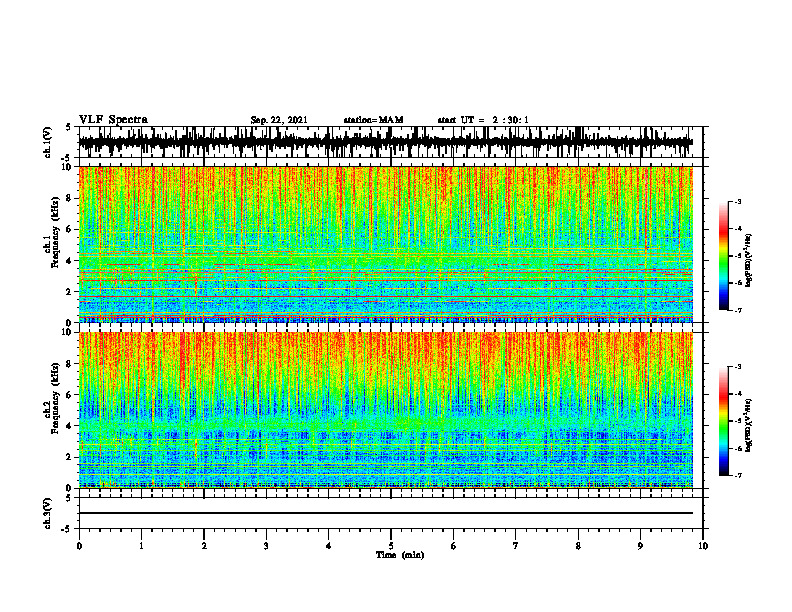The height and width of the screenshot is (612, 792).
Task: Select the "start UT = 2 :30: 1" text
Action: coord(483,120)
